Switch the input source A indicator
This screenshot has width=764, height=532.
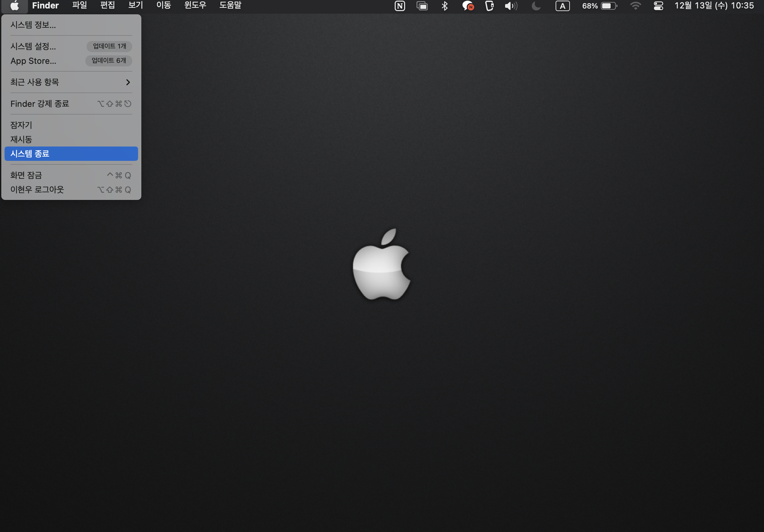[562, 6]
